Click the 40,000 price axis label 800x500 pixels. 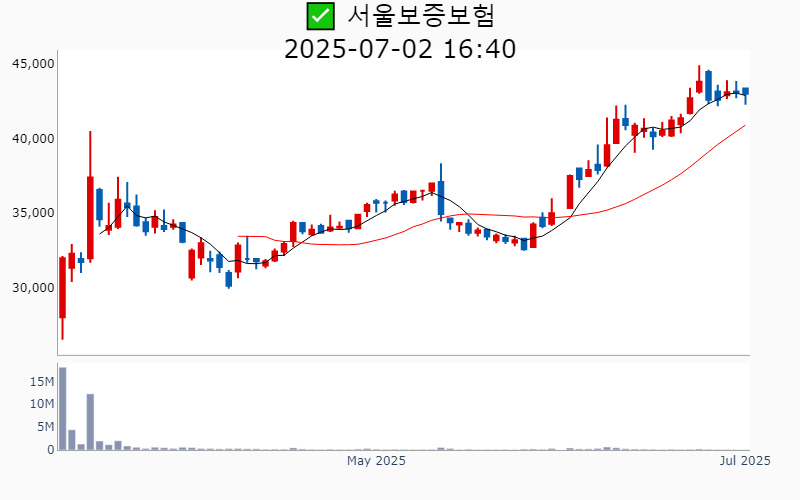(x=34, y=139)
